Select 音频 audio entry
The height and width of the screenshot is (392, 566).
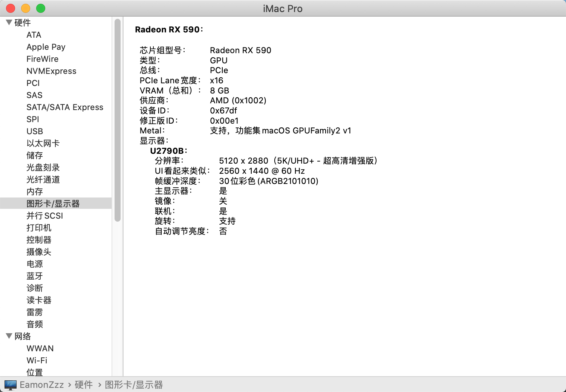(x=35, y=324)
